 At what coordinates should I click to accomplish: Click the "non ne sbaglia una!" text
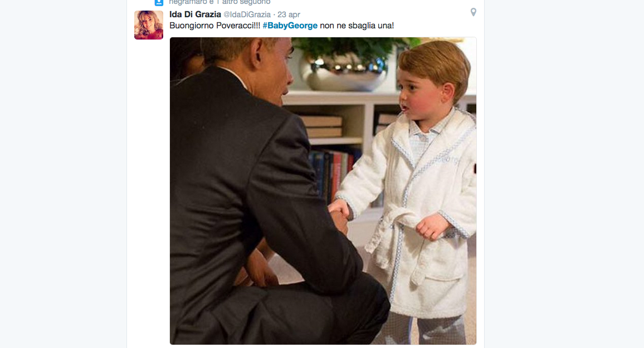pyautogui.click(x=357, y=26)
